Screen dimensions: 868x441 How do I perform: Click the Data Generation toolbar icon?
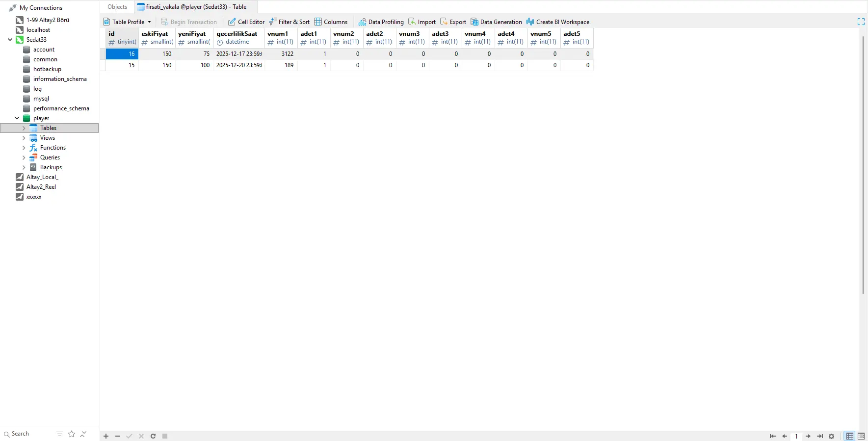pos(474,22)
